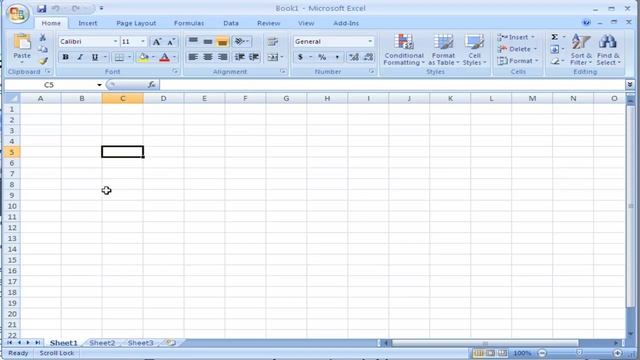
Task: Switch to the Page Layout tab
Action: 136,23
